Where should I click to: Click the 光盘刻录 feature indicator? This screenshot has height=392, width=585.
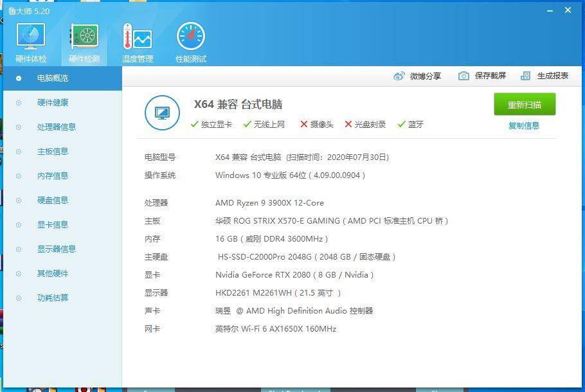(365, 125)
